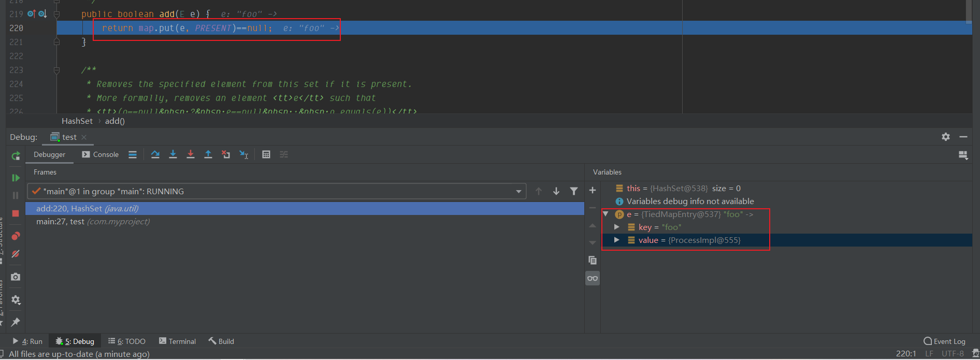Click line 220 in the editor gutter
Image resolution: width=980 pixels, height=360 pixels.
pyautogui.click(x=17, y=28)
